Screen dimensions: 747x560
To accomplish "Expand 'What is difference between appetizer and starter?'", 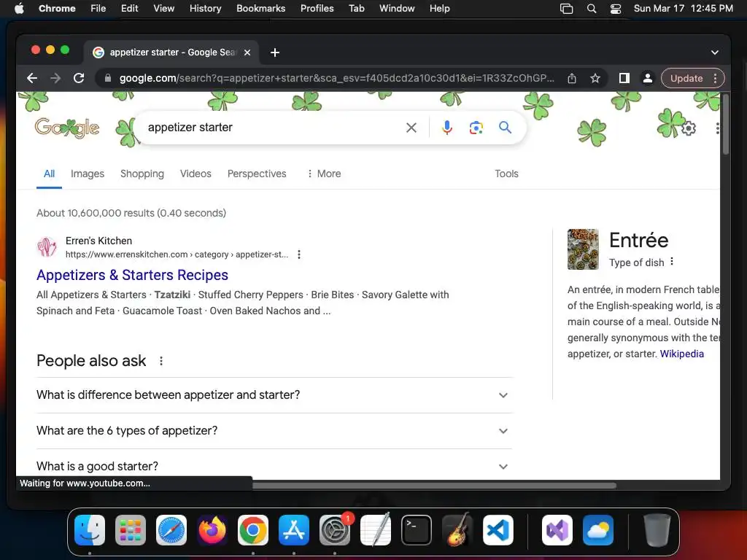I will point(274,395).
